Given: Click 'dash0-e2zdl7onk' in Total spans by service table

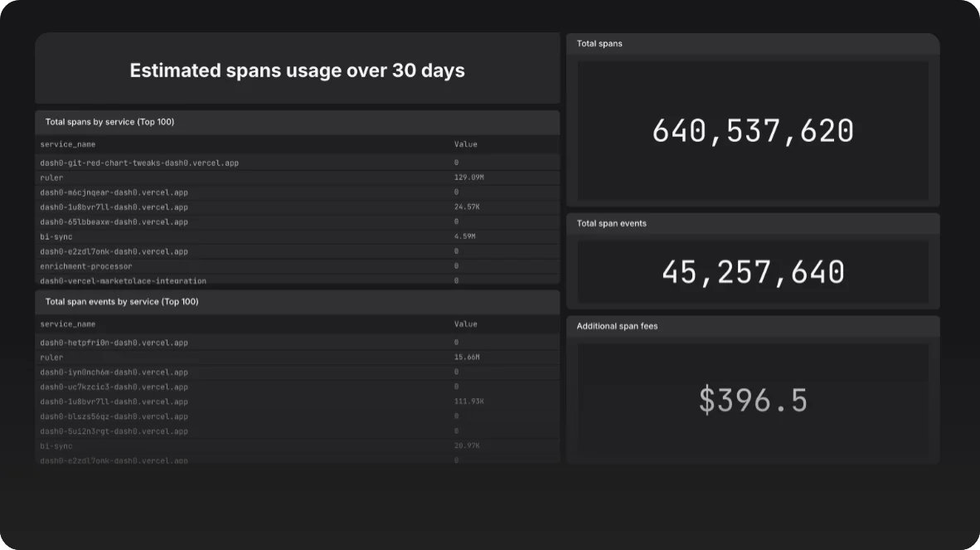Looking at the screenshot, I should click(114, 251).
